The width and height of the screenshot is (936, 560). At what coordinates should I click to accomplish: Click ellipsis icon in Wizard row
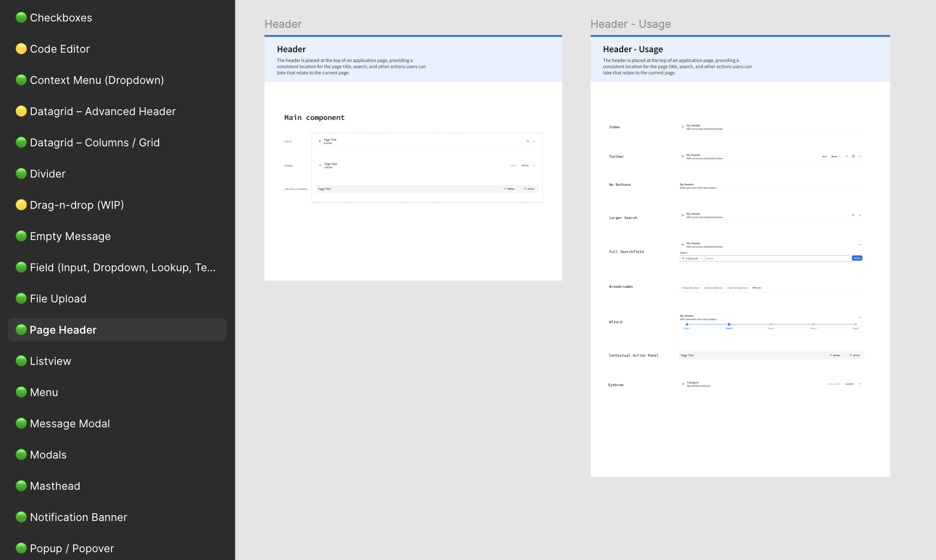coord(860,317)
